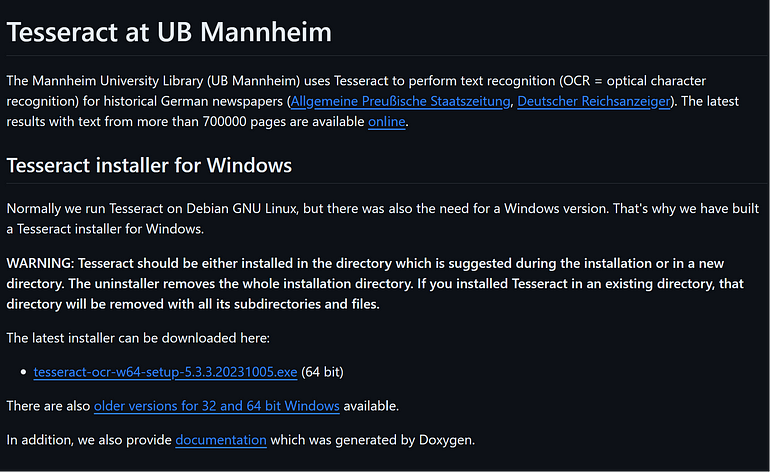Visit the Doxygen documentation link

click(221, 440)
